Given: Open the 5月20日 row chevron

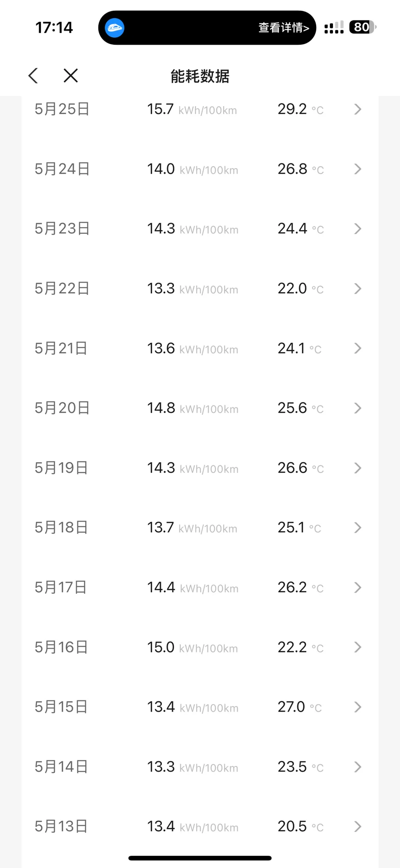Looking at the screenshot, I should click(358, 408).
